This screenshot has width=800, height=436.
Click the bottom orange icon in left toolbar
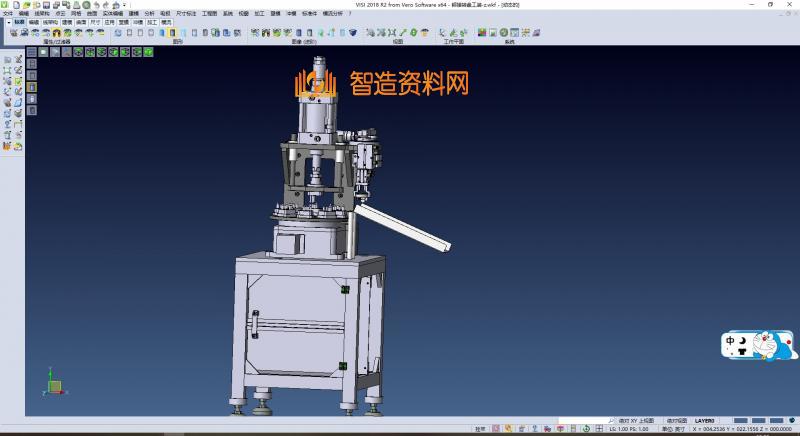tap(7, 146)
